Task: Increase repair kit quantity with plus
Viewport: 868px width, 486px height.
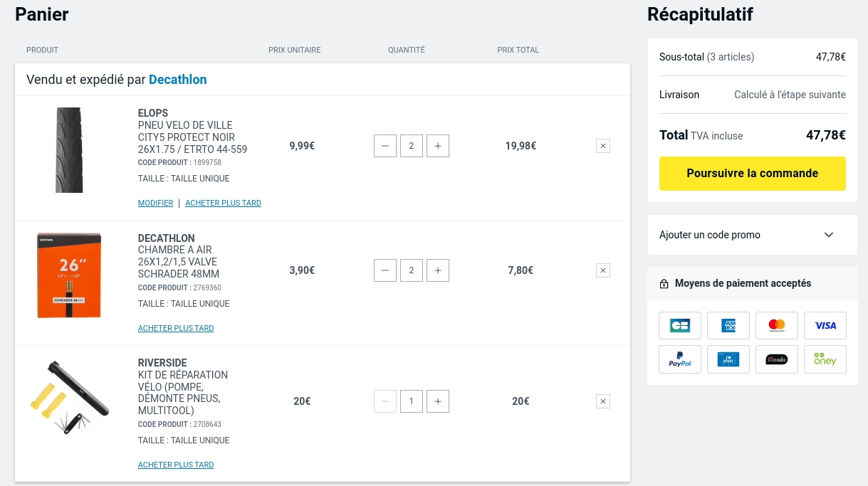Action: pyautogui.click(x=437, y=401)
